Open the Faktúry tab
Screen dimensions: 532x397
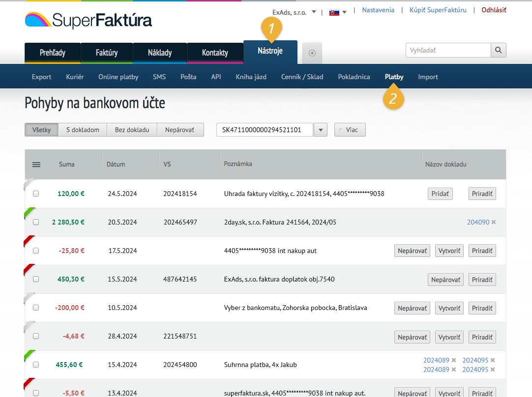[x=107, y=53]
